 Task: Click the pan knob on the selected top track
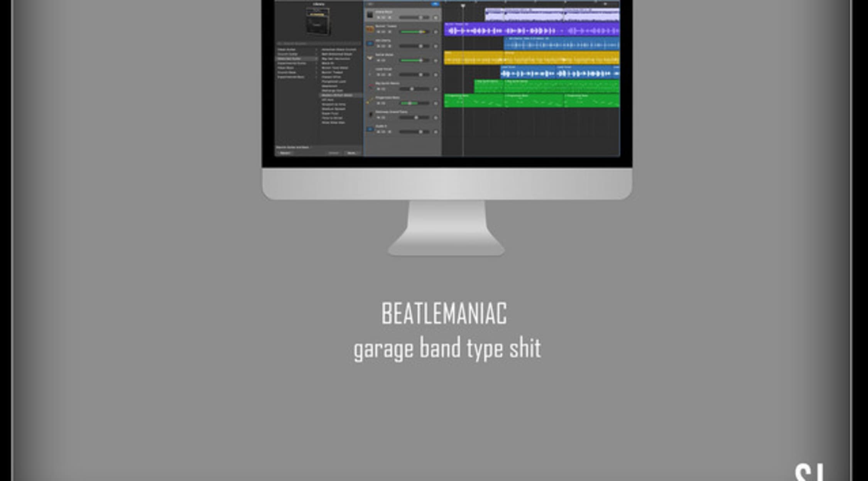point(436,18)
